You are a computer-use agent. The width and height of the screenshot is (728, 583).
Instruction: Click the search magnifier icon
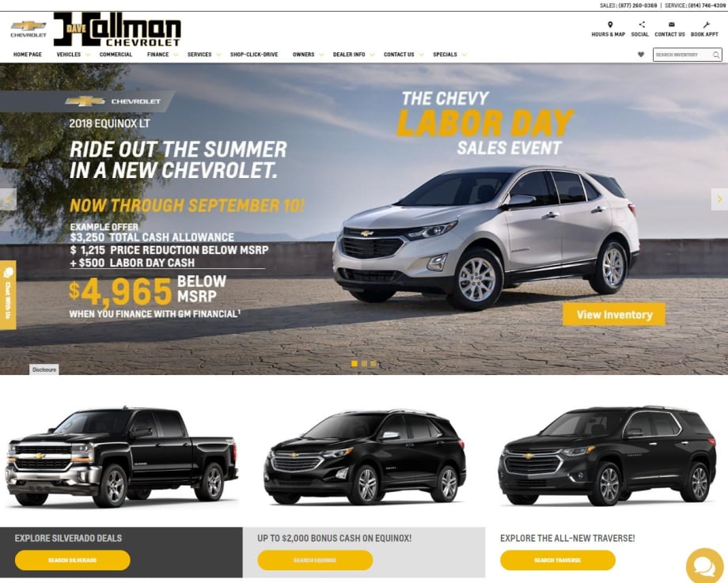point(716,55)
